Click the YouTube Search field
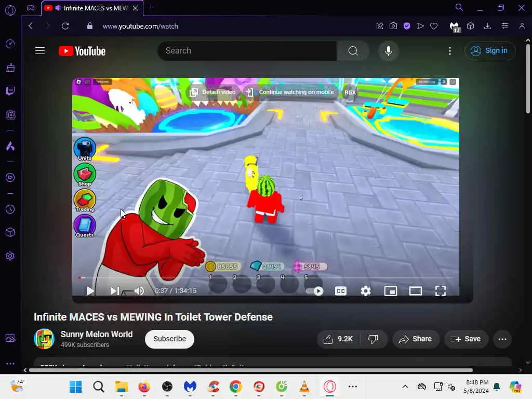This screenshot has height=399, width=532. point(247,51)
